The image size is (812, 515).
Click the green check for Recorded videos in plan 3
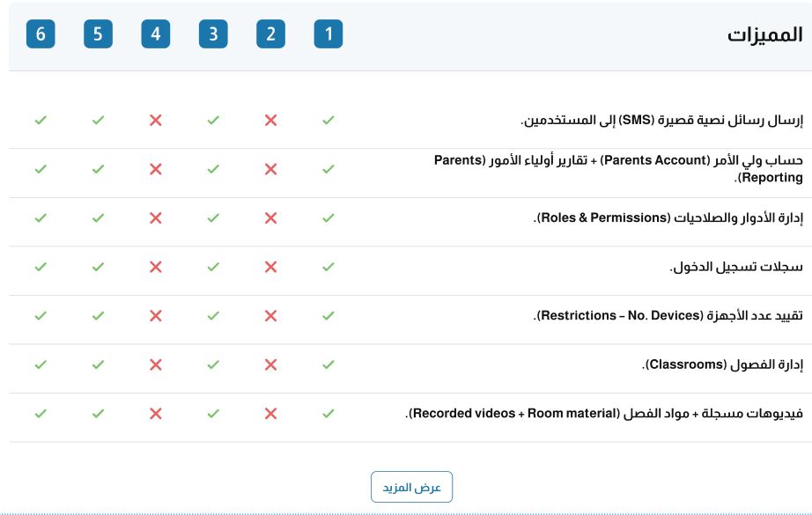[x=213, y=414]
